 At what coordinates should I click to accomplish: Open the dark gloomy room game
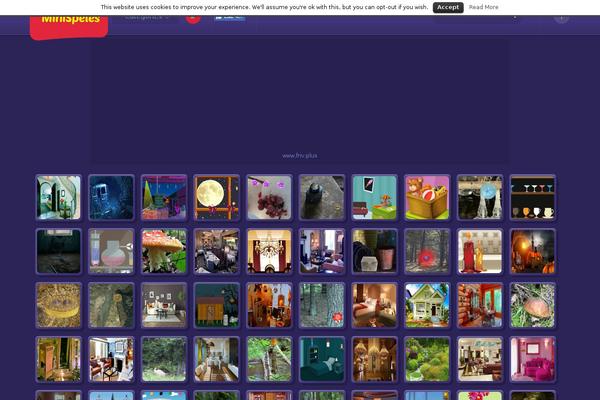[59, 251]
